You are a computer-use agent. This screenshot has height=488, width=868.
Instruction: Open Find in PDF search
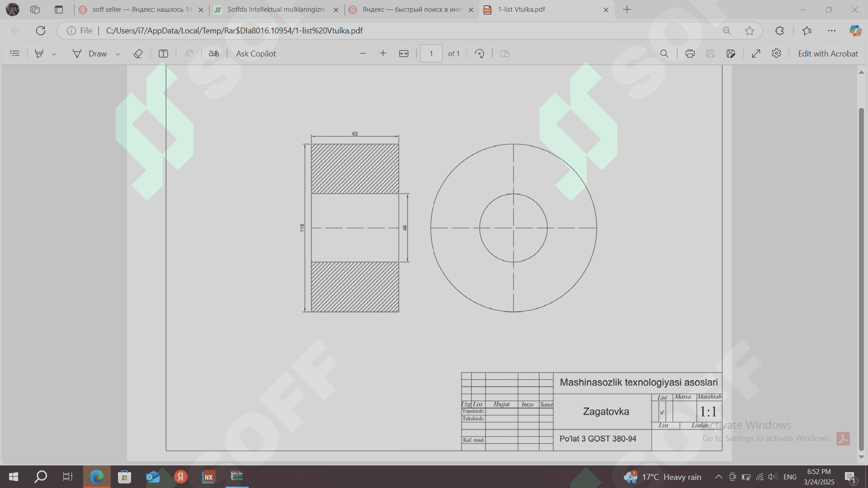pyautogui.click(x=664, y=53)
